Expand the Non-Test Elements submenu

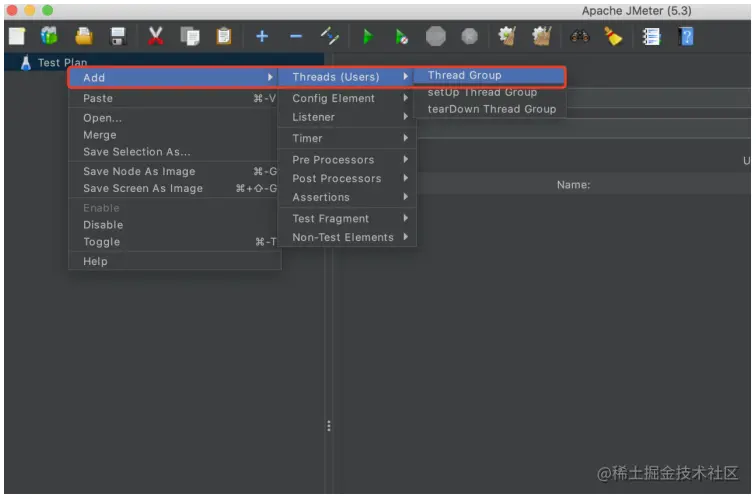347,237
